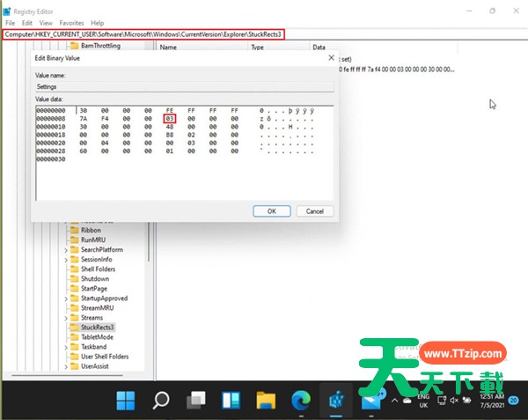Expand the Taskband registry key

(x=65, y=347)
